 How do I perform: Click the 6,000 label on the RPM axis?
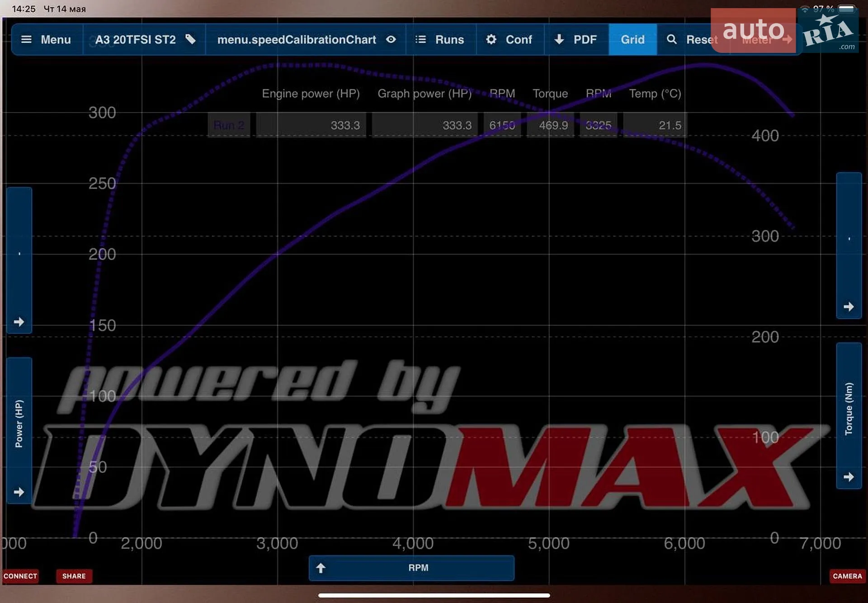[684, 543]
